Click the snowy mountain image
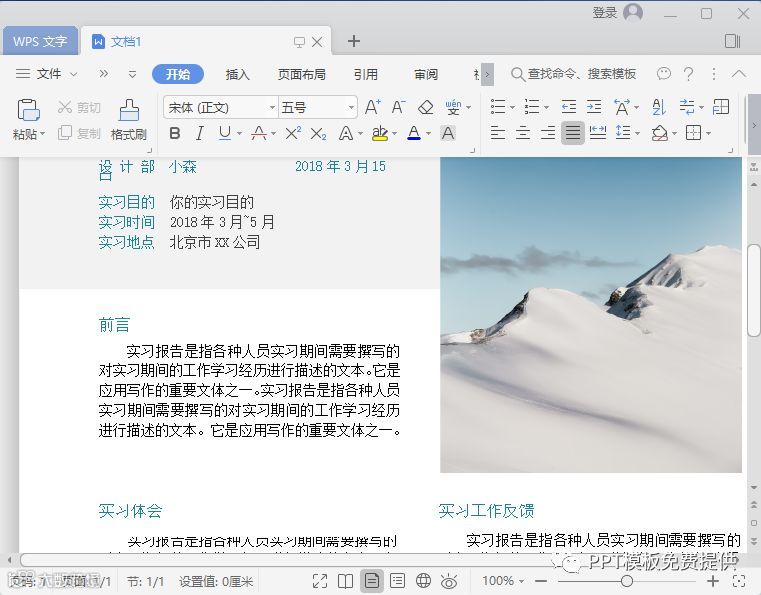761x595 pixels. coord(591,314)
